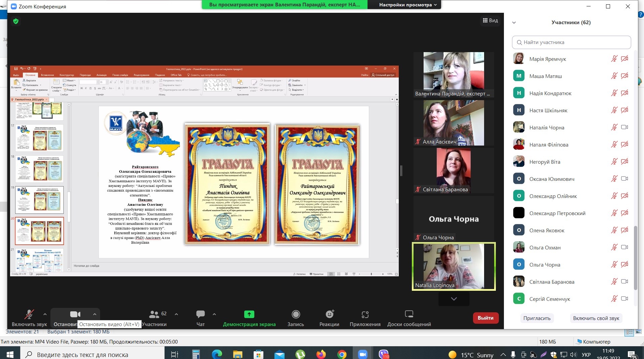
Task: Toggle the camera with the stop video button
Action: click(x=75, y=314)
